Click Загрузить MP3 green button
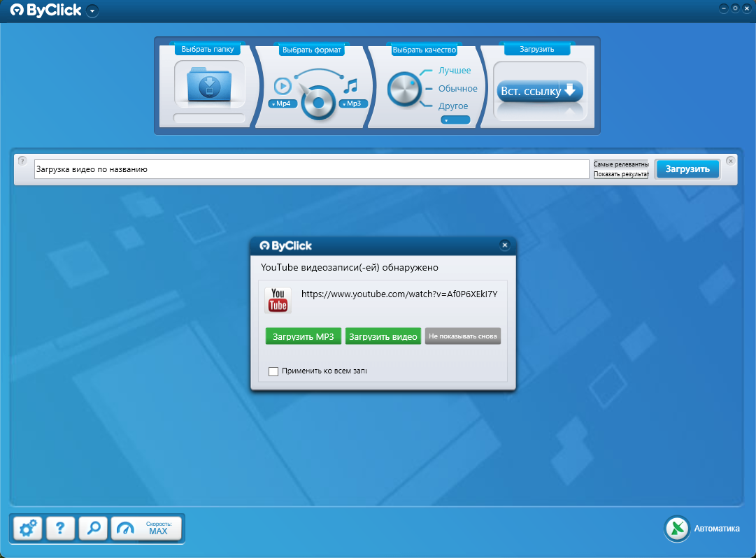 tap(304, 336)
